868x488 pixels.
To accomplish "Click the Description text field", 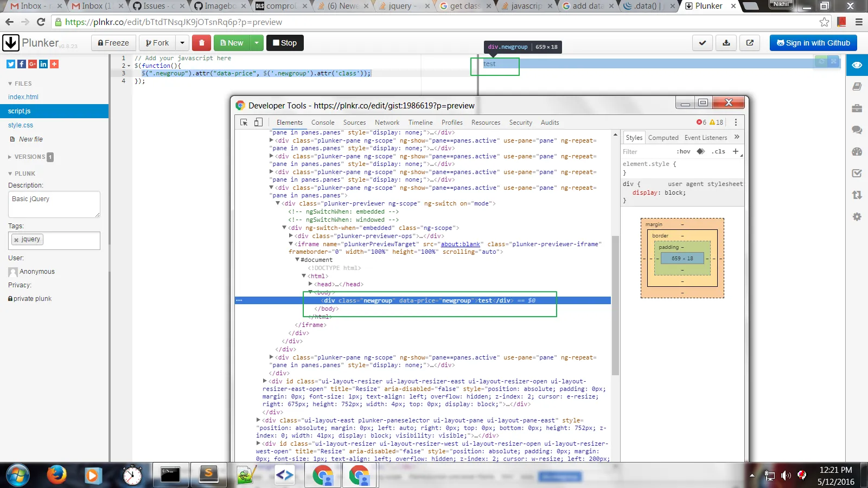I will point(54,204).
